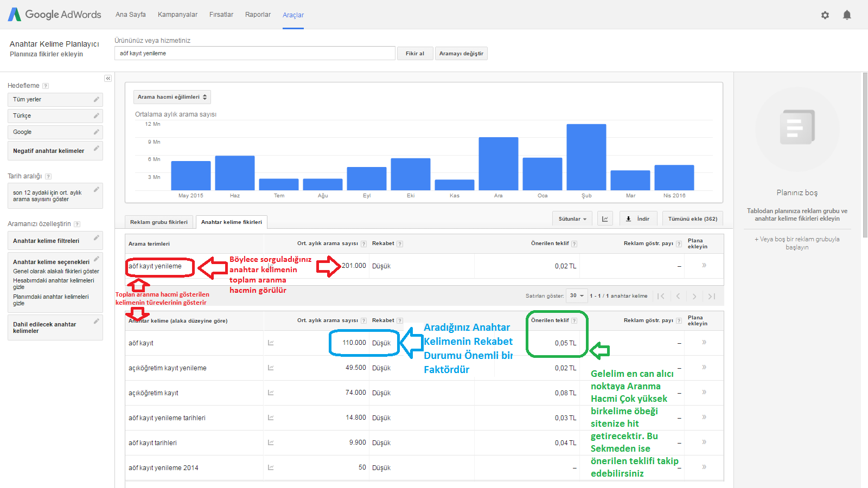
Task: Show trend chart for aöf kayıt
Action: tap(271, 343)
